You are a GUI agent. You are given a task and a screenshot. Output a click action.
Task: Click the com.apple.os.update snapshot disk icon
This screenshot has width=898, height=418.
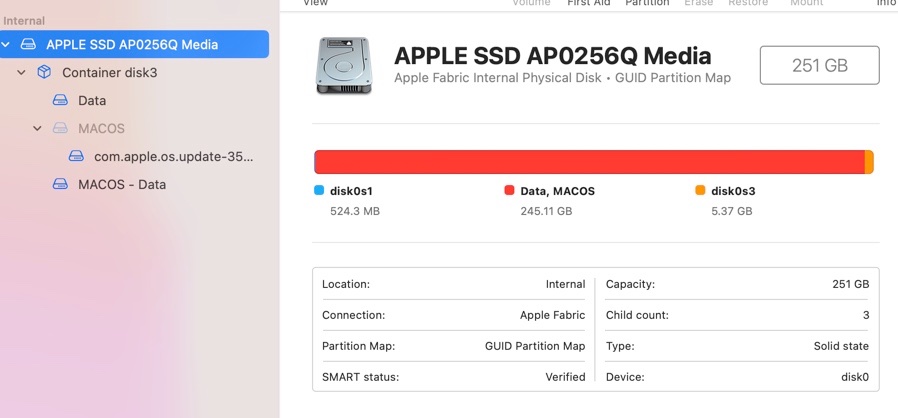point(76,157)
